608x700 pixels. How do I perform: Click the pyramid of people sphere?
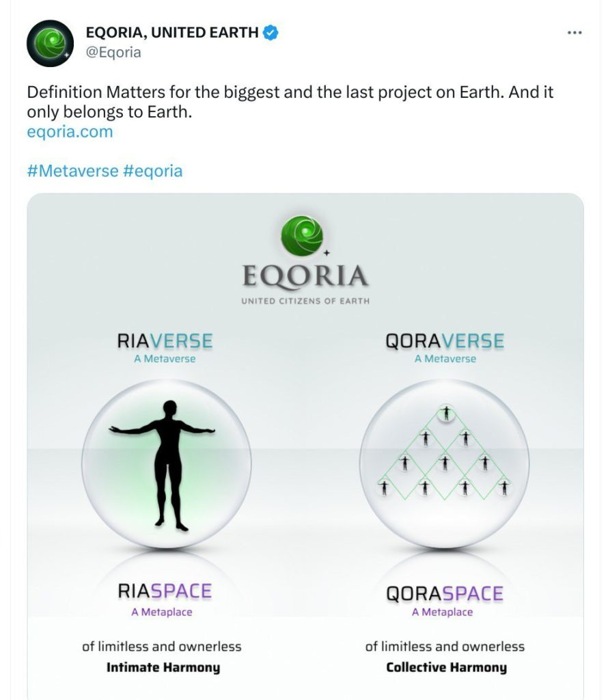[444, 463]
